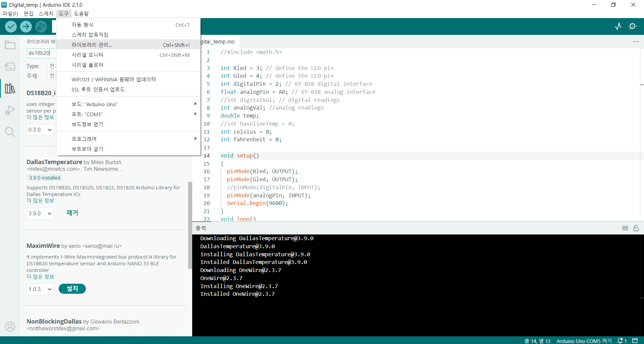This screenshot has width=644, height=344.
Task: Select 자동 형식 menu item
Action: [128, 25]
